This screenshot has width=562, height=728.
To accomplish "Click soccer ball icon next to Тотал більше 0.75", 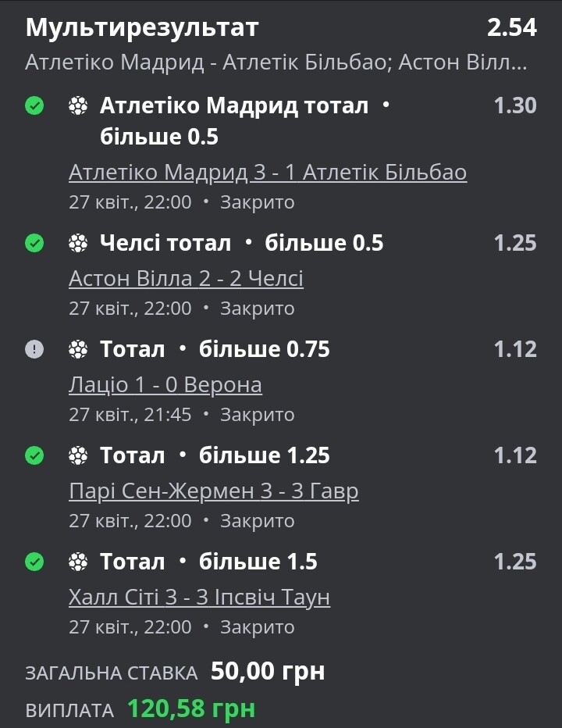I will click(x=78, y=349).
